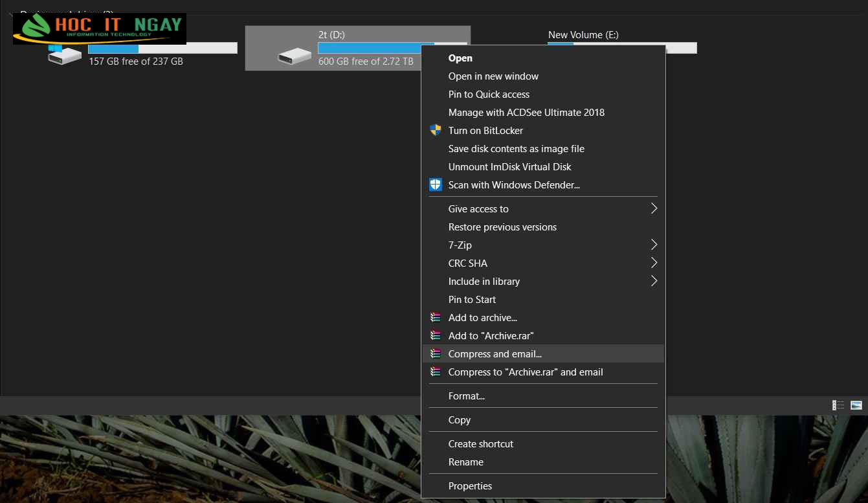Select Open in new window
The width and height of the screenshot is (868, 503).
pyautogui.click(x=543, y=76)
